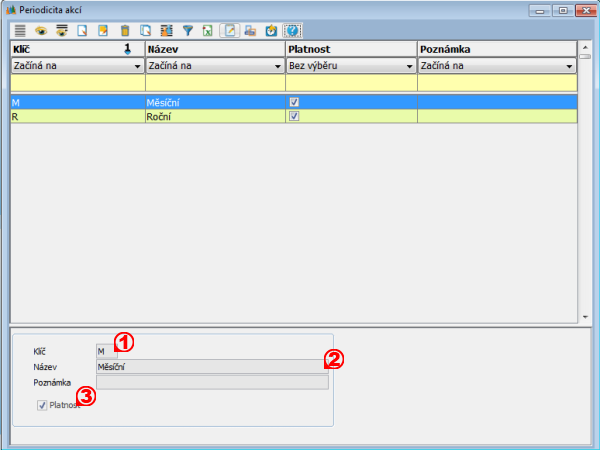The height and width of the screenshot is (450, 600).
Task: Click the scroll-down arrow of grid scrollbar
Action: tap(584, 318)
